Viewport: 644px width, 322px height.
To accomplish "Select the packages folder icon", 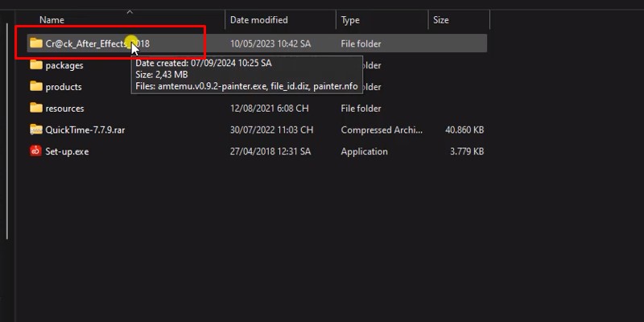I will tap(35, 65).
